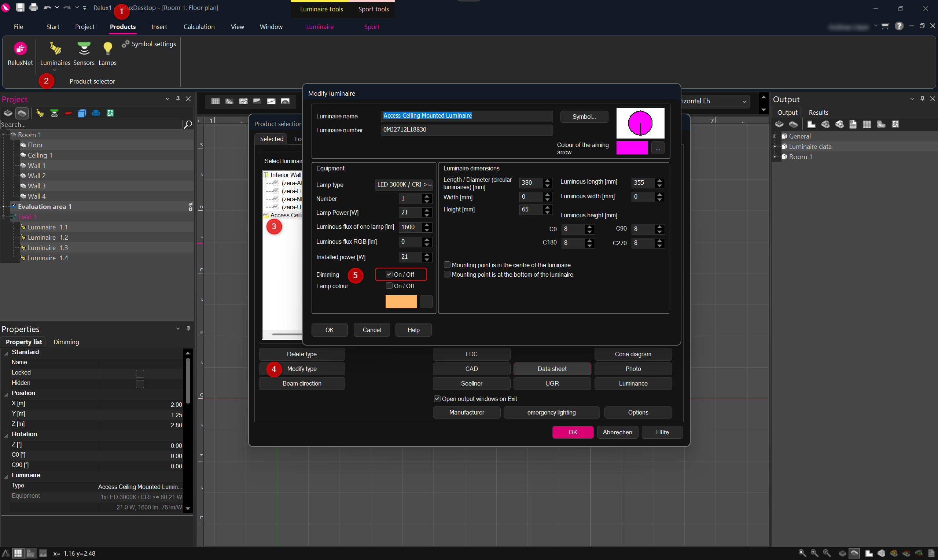Click the table grid icon in Output toolbar
Image resolution: width=938 pixels, height=560 pixels.
867,125
